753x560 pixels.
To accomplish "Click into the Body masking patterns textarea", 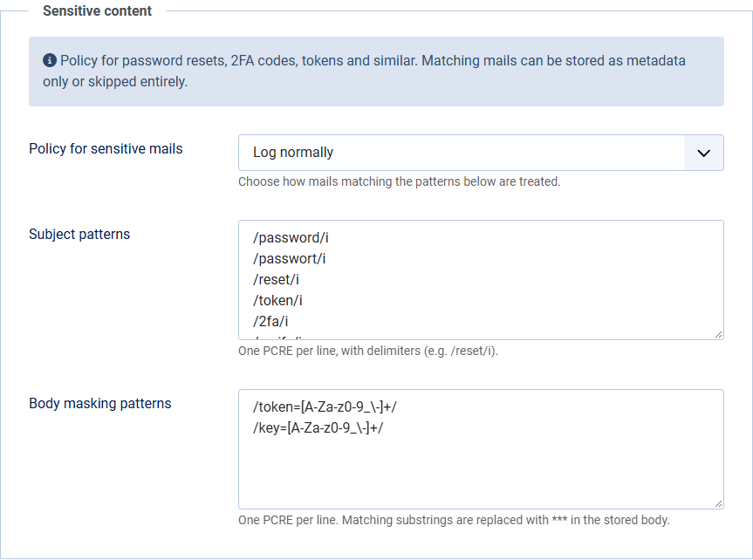I will (x=481, y=449).
